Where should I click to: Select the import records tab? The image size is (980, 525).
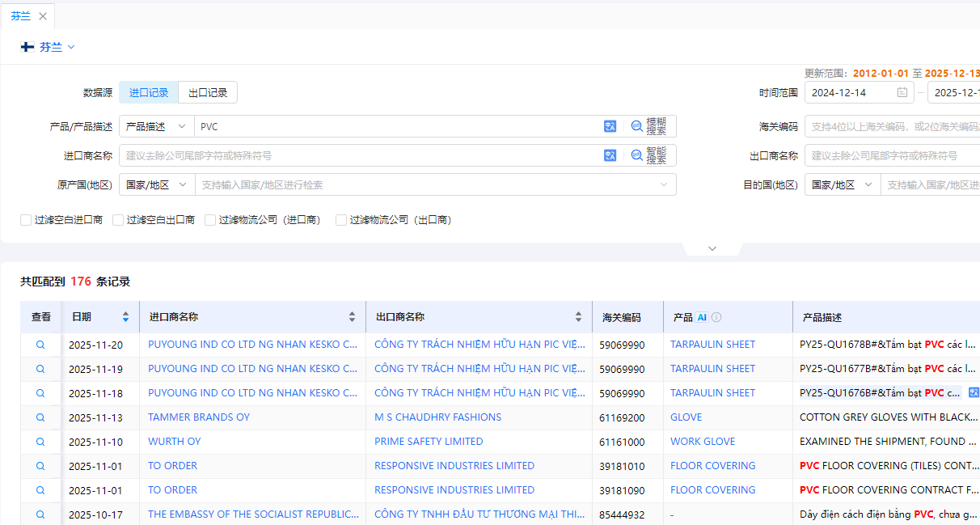149,92
